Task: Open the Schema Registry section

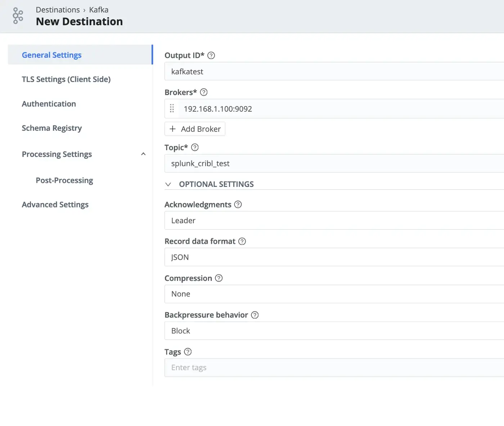Action: click(x=52, y=128)
